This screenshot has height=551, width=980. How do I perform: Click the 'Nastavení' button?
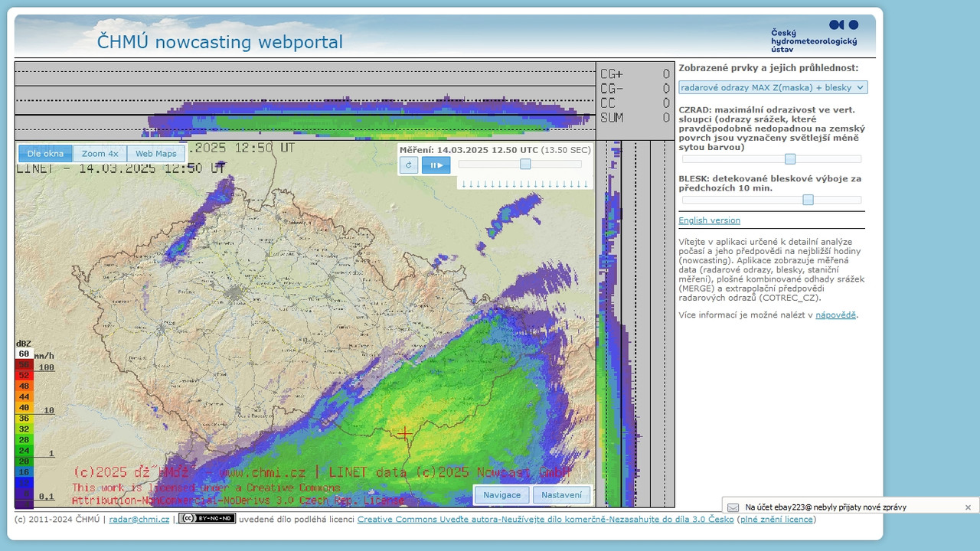pyautogui.click(x=562, y=495)
